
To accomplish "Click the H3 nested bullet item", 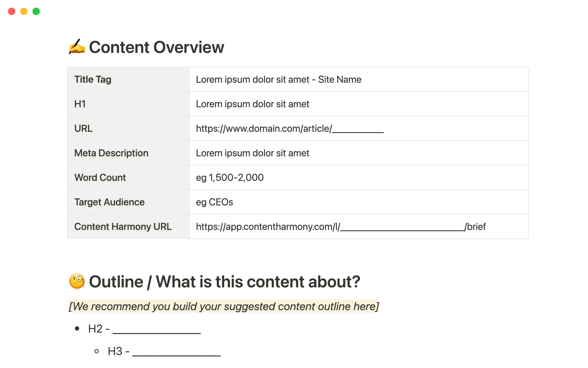I will 164,351.
